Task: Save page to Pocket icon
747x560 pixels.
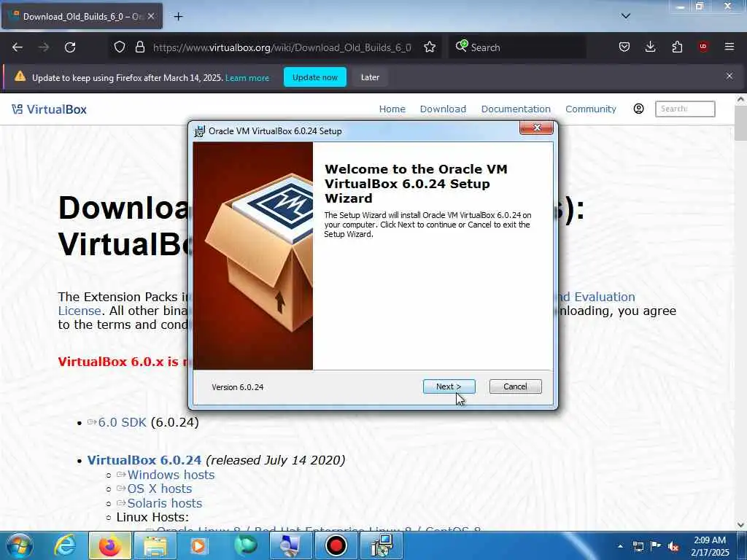Action: tap(624, 47)
